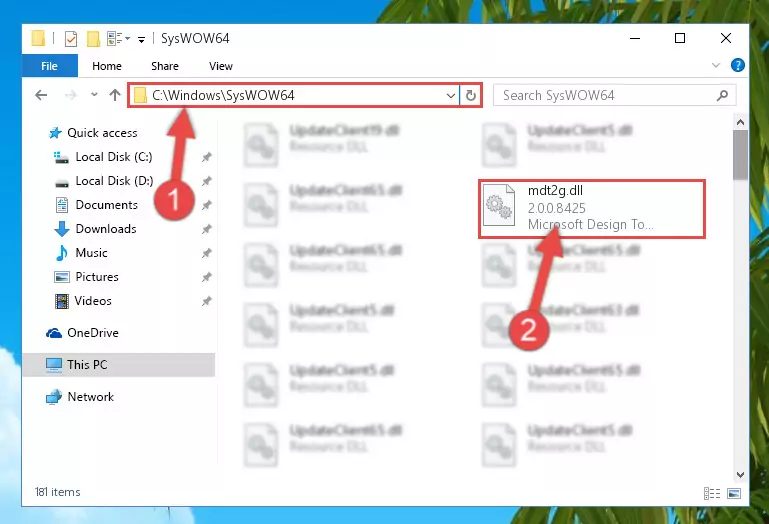The image size is (769, 524).
Task: Select OneDrive in navigation pane
Action: pyautogui.click(x=93, y=333)
